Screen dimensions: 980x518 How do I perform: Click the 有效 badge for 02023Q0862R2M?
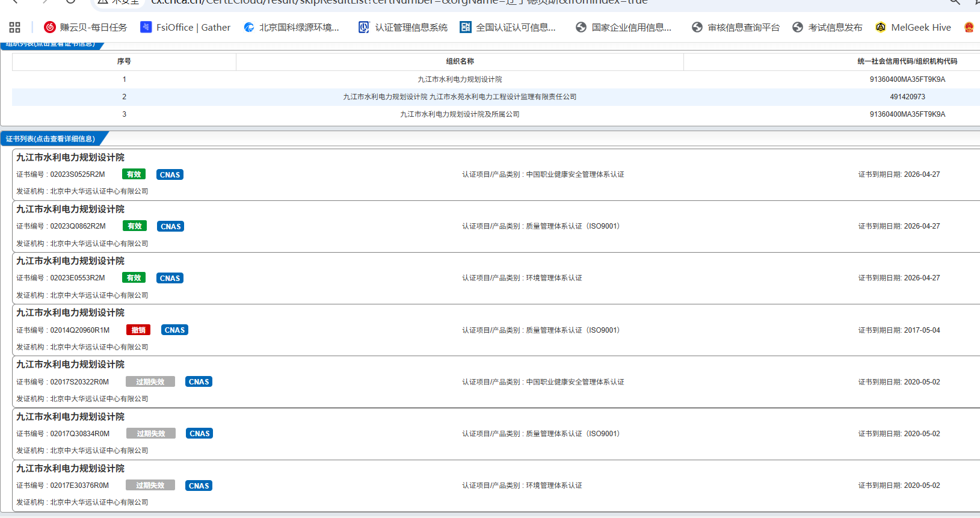(135, 226)
